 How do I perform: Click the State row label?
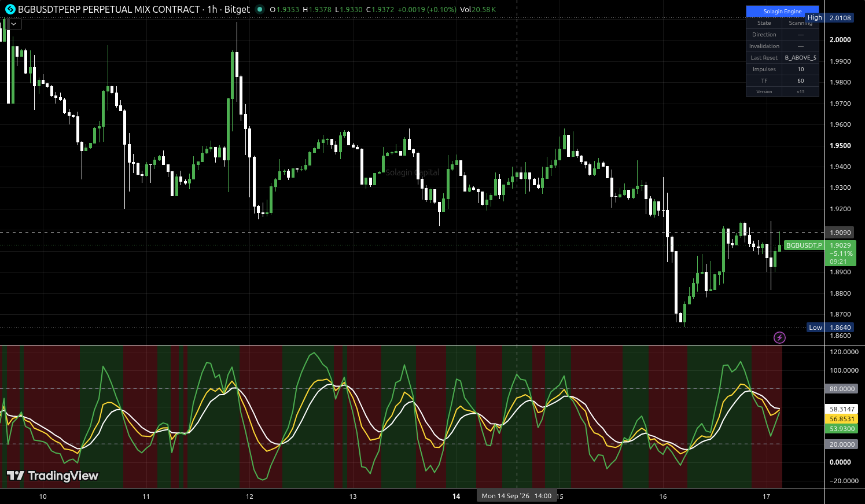[764, 23]
